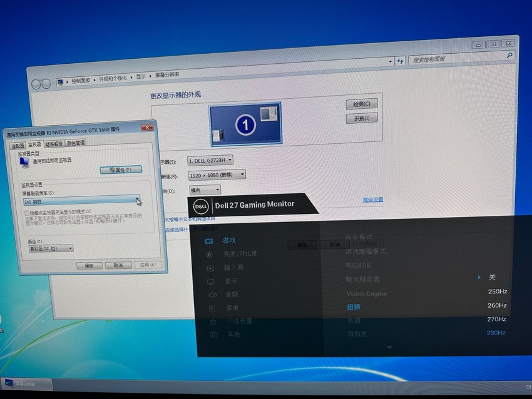532x399 pixels.
Task: Choose the 260Hz overclock option
Action: click(497, 305)
